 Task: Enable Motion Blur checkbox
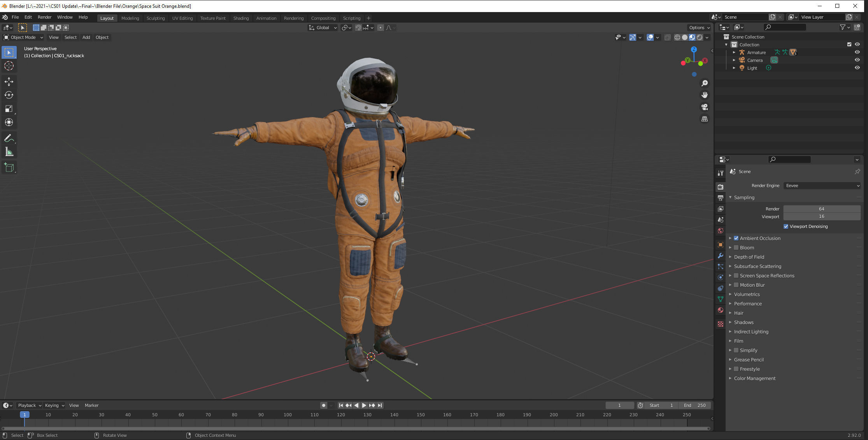[x=736, y=285]
